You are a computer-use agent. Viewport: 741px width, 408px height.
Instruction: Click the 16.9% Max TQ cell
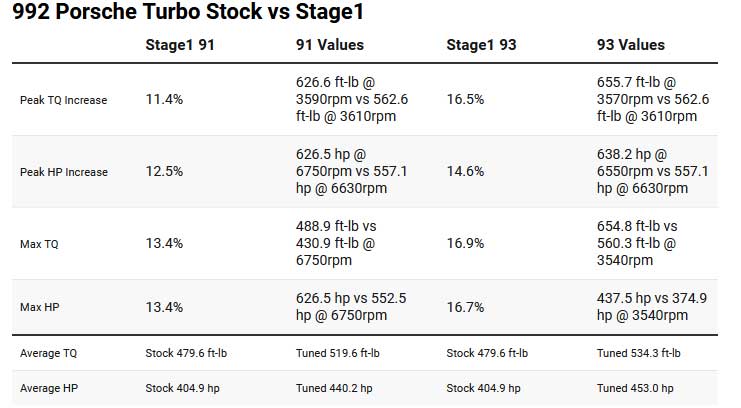pyautogui.click(x=465, y=244)
